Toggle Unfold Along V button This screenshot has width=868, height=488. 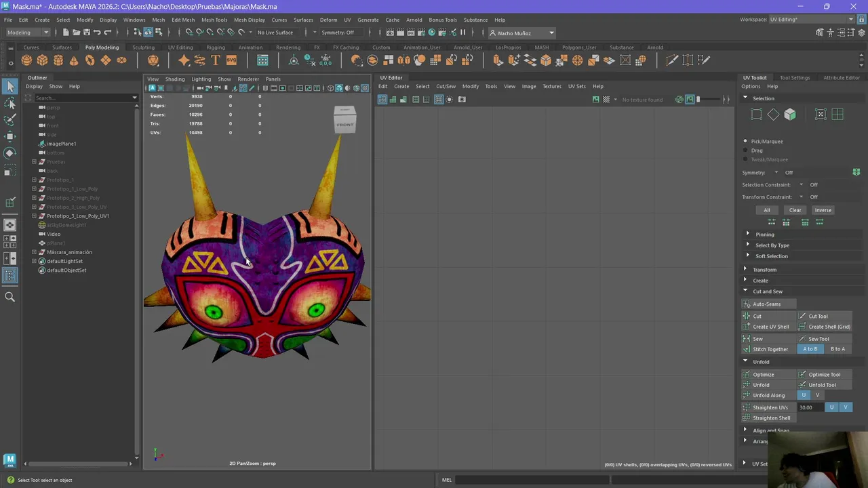tap(817, 395)
